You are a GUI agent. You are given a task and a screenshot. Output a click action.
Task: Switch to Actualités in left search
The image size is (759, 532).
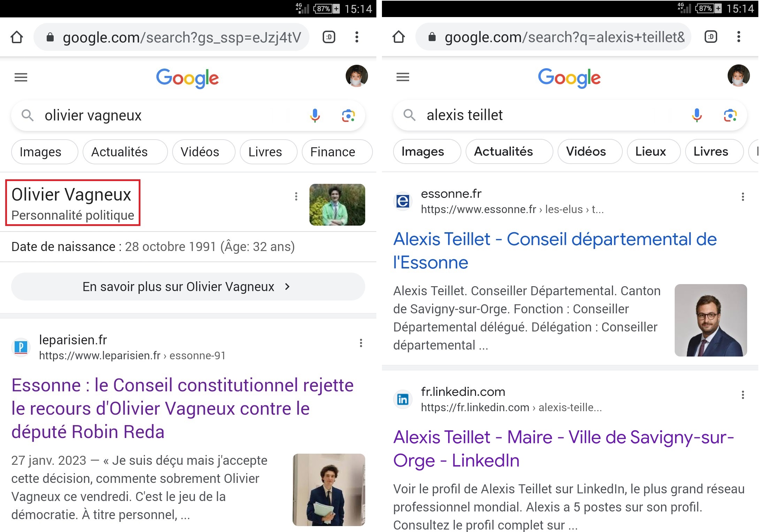tap(120, 152)
